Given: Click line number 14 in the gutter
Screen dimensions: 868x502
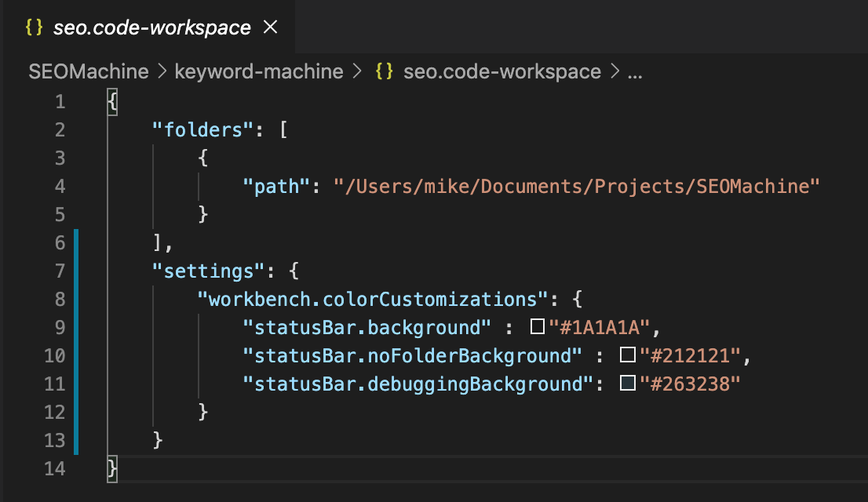Looking at the screenshot, I should pos(55,468).
